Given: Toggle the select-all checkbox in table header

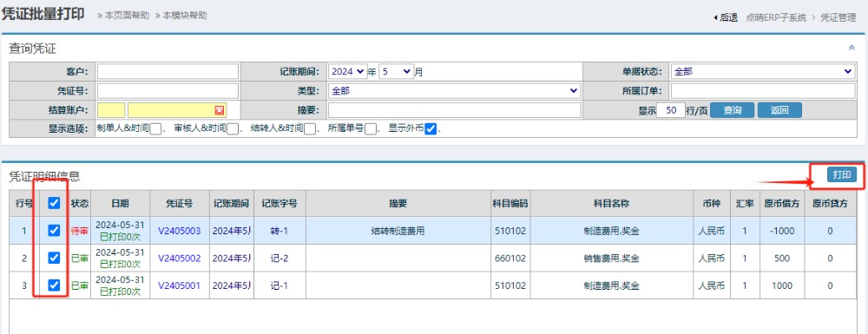Looking at the screenshot, I should [54, 203].
